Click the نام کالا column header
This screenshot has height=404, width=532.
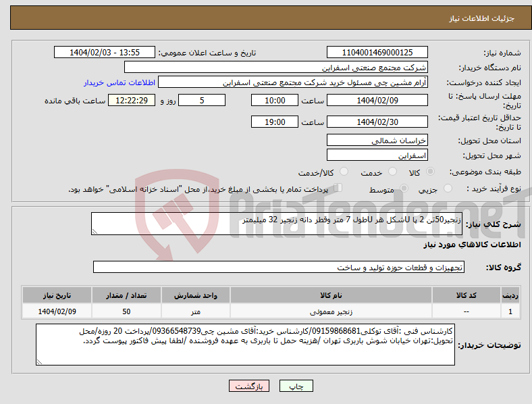(x=331, y=295)
